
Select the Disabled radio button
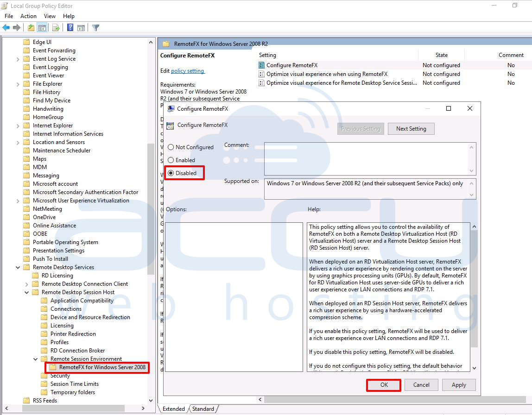[x=171, y=173]
